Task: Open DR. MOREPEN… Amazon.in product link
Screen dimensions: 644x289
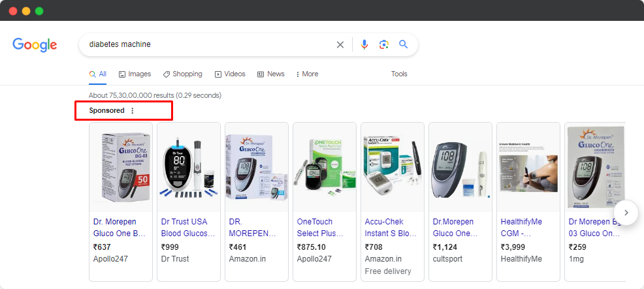Action: pyautogui.click(x=253, y=228)
